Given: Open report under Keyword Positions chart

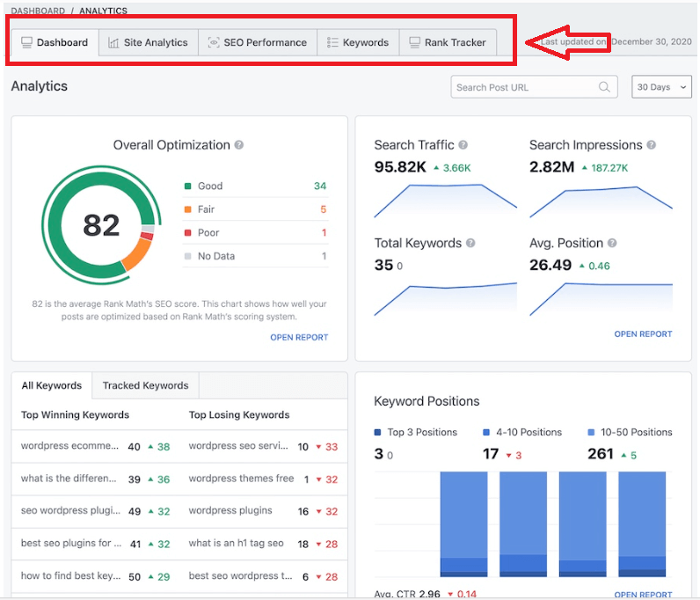Looking at the screenshot, I should [643, 595].
